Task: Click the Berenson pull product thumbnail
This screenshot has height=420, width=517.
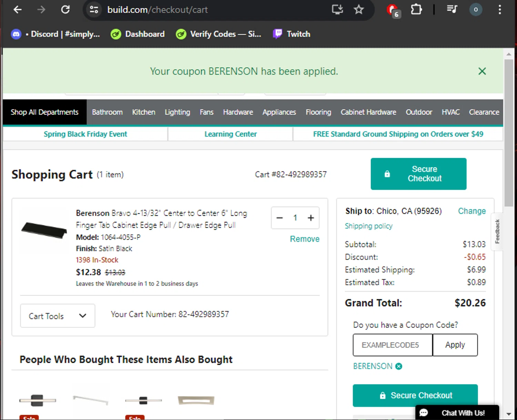Action: tap(44, 230)
